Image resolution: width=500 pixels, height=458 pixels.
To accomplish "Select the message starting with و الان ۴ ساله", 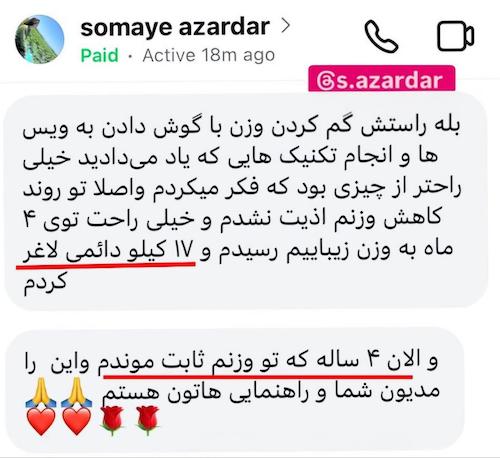I will pos(235,391).
